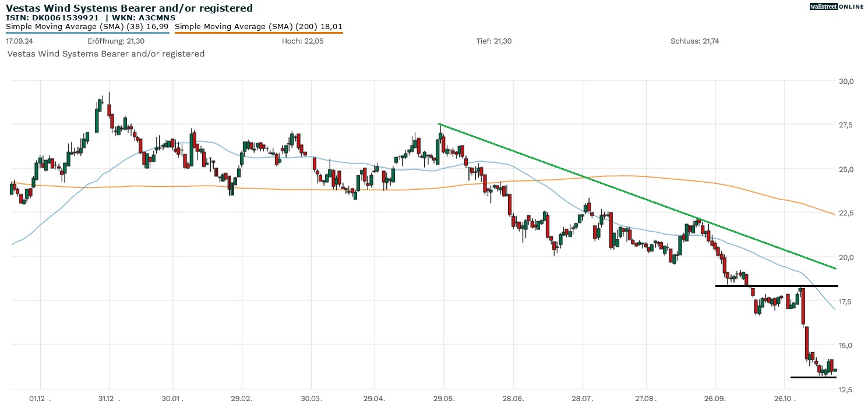Click the 29.05. date label on x-axis
The height and width of the screenshot is (401, 868).
444,398
